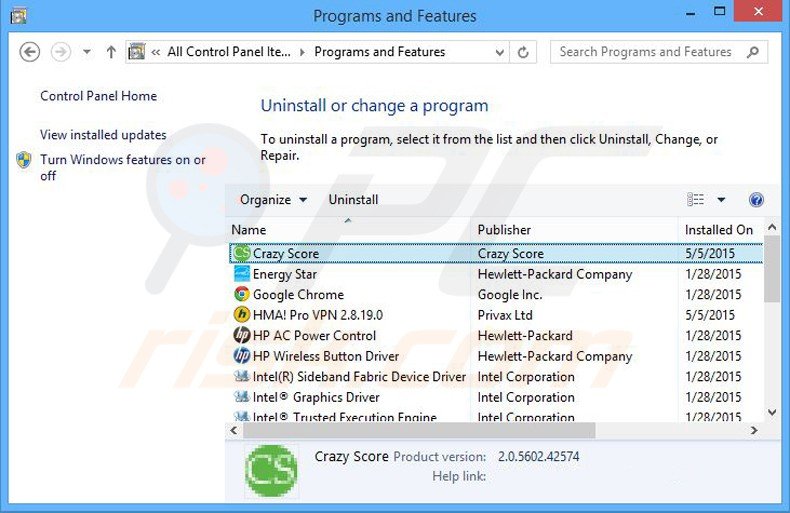Expand breadcrumb arrow before Programs and Features
The height and width of the screenshot is (513, 790).
click(x=302, y=52)
